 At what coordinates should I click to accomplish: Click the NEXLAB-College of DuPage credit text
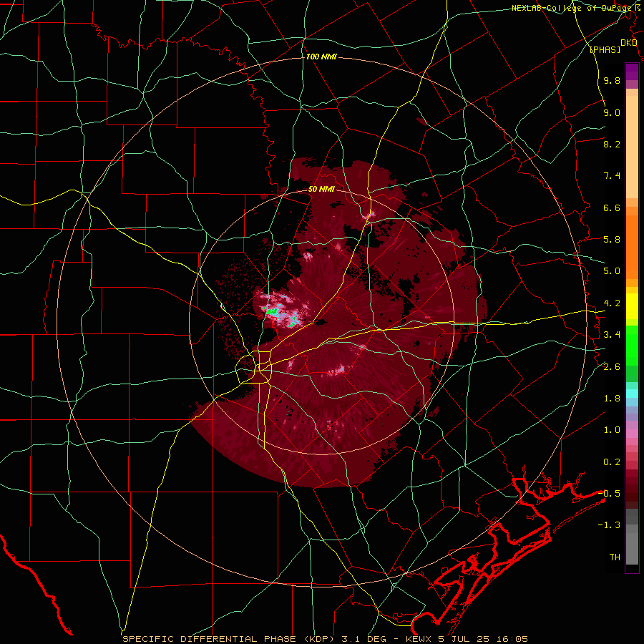tap(573, 8)
